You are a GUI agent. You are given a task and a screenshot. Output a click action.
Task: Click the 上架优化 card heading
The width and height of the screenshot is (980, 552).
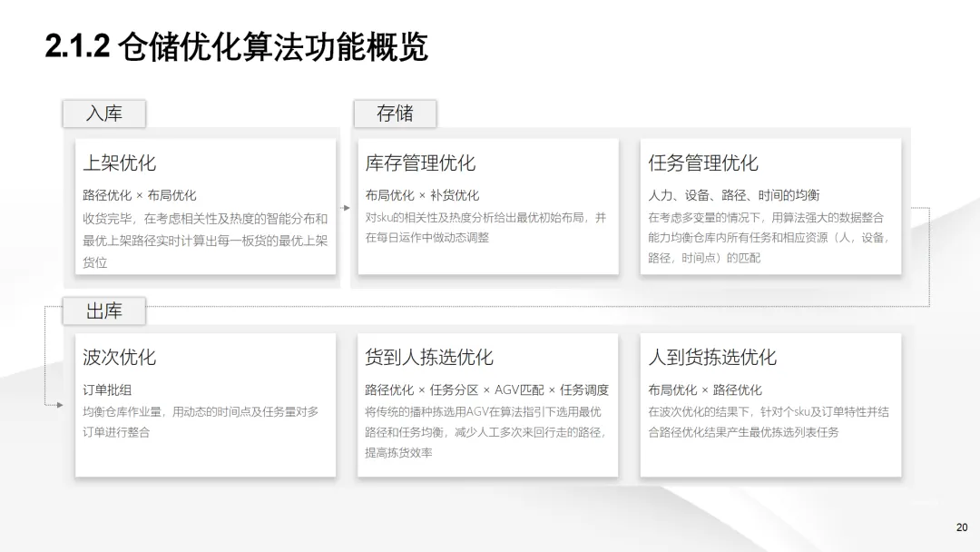tap(120, 163)
